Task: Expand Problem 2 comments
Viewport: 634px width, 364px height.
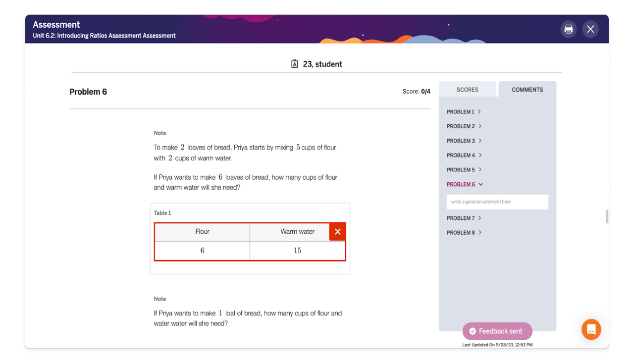Action: pyautogui.click(x=464, y=126)
